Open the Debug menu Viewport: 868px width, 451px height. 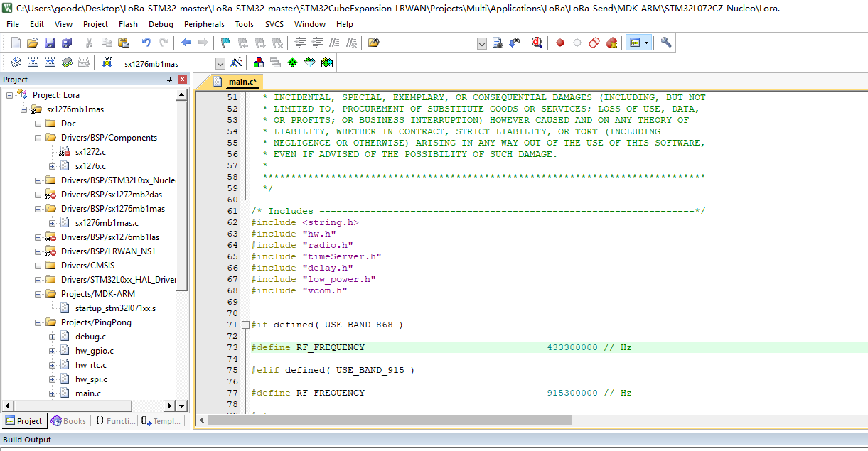point(161,24)
